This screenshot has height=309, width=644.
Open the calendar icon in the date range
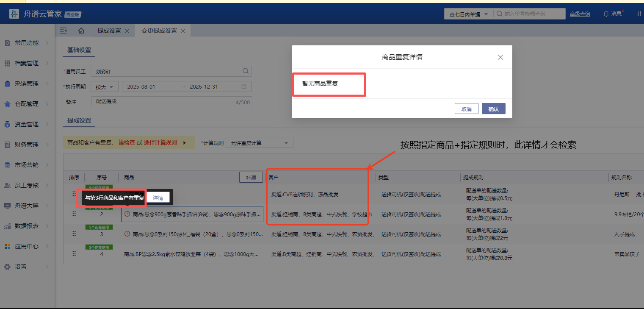pos(244,86)
